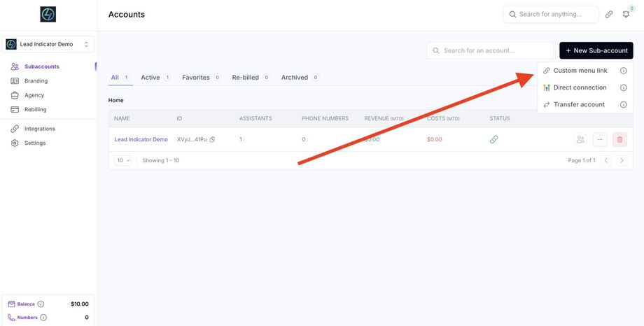This screenshot has width=644, height=326.
Task: Switch to the All tab
Action: [x=120, y=78]
